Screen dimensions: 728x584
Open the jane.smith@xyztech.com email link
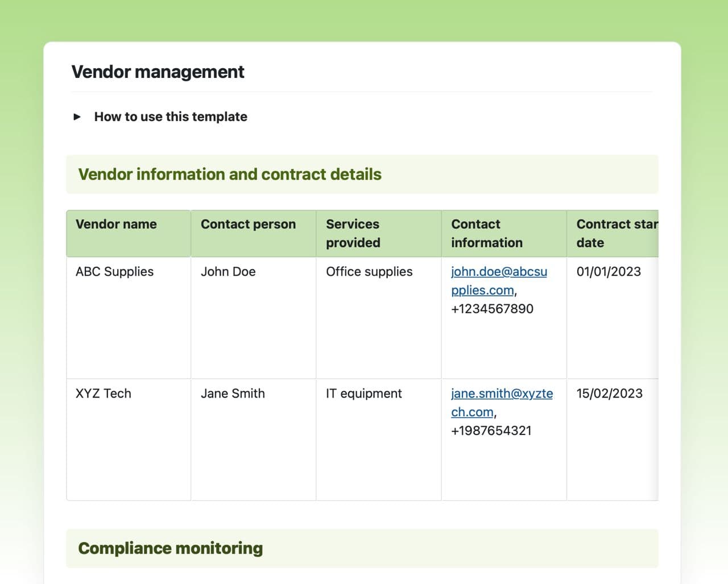[x=502, y=394]
